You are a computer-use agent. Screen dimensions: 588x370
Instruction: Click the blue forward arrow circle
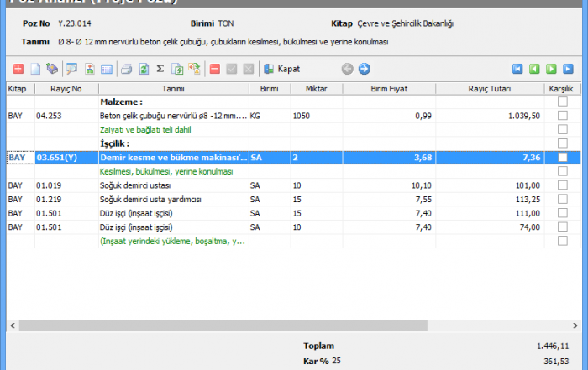pyautogui.click(x=364, y=69)
